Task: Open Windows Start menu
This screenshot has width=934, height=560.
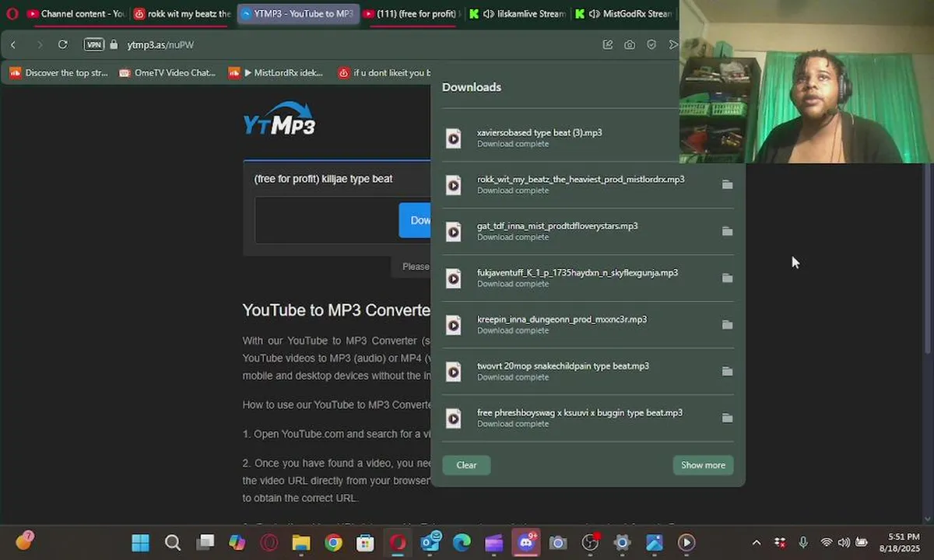Action: tap(140, 543)
